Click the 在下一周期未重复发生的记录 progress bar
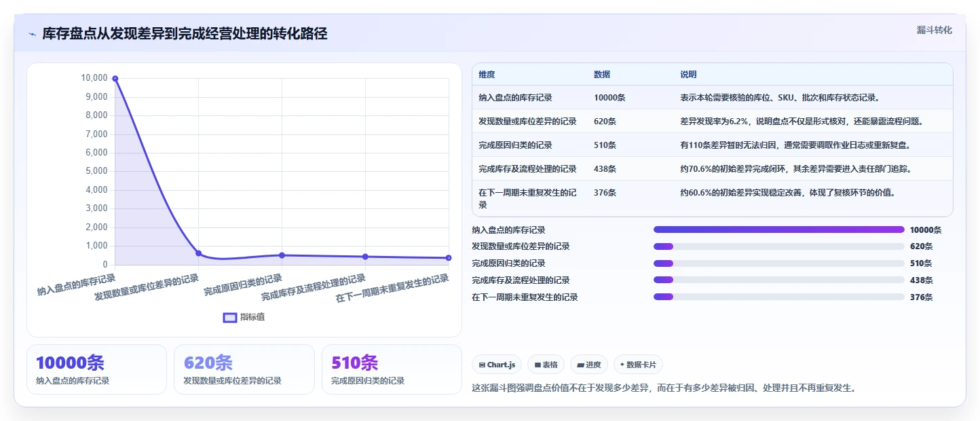 tap(779, 297)
